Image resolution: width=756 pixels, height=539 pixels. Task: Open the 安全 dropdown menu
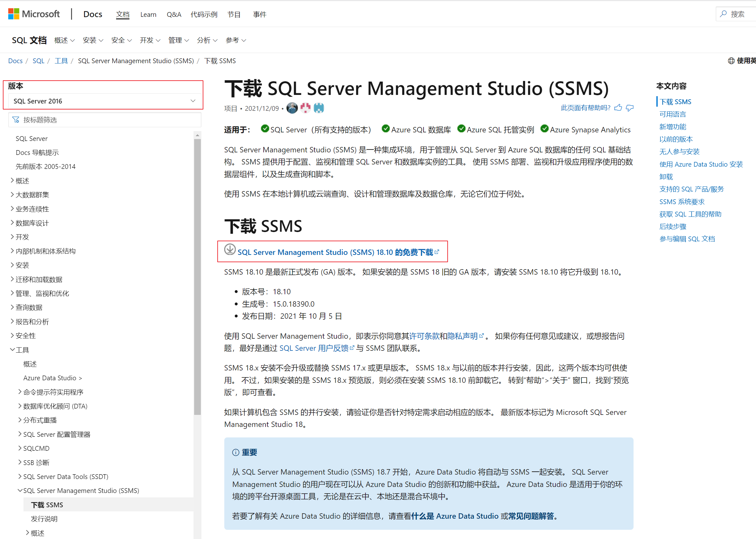pos(122,40)
